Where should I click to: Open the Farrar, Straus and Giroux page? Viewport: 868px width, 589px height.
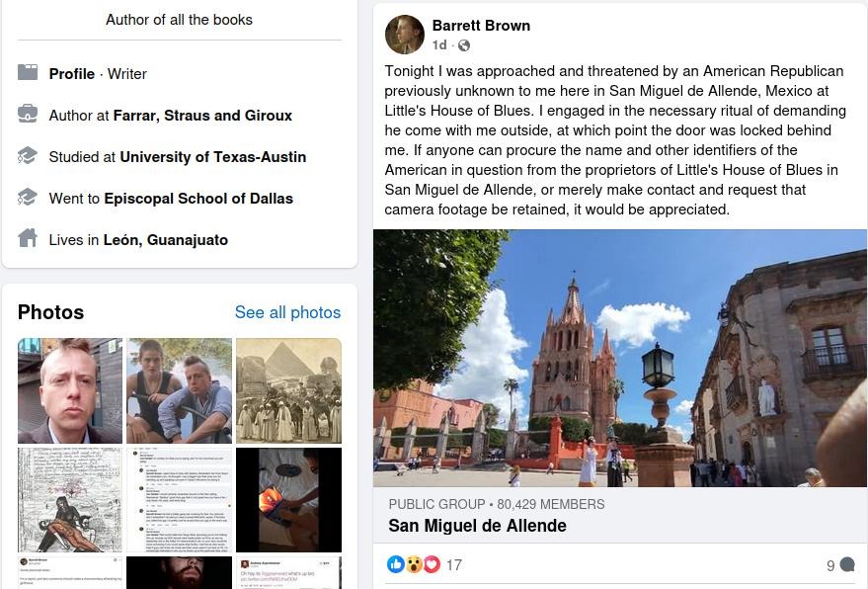pyautogui.click(x=202, y=116)
